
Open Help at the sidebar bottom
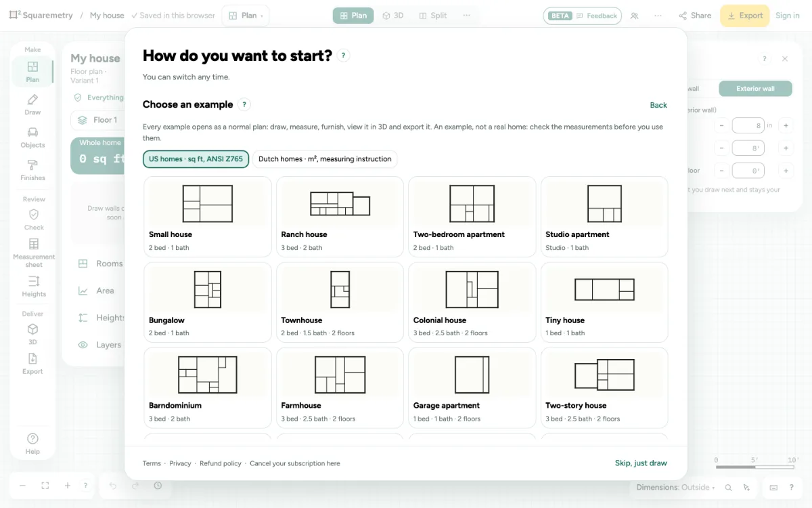click(32, 444)
